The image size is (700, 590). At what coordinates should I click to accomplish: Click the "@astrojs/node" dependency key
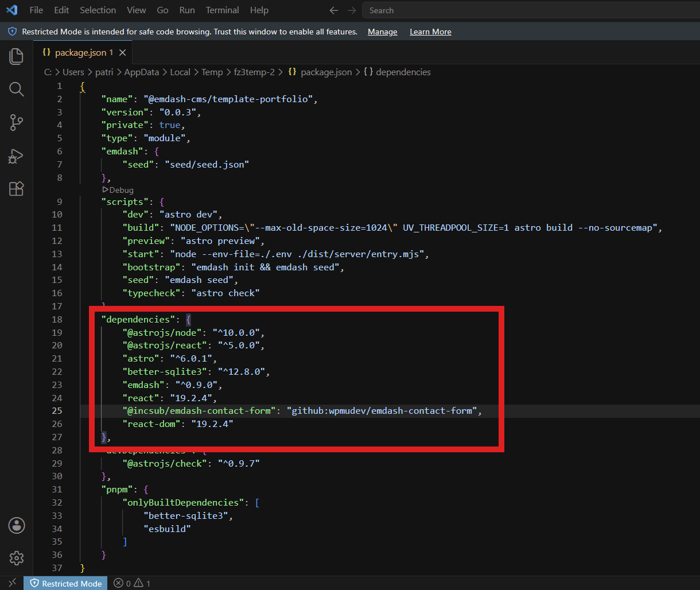coord(162,333)
